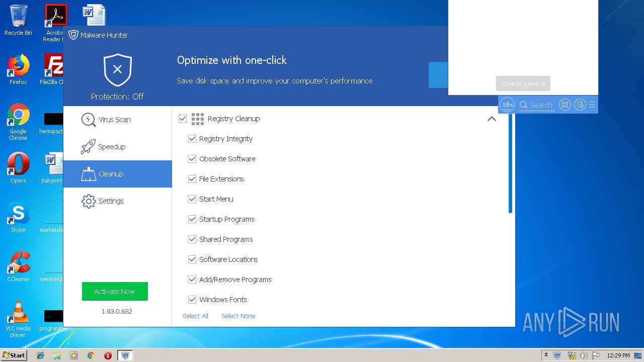Disable Startup Programs cleanup
The height and width of the screenshot is (362, 644).
[x=192, y=219]
